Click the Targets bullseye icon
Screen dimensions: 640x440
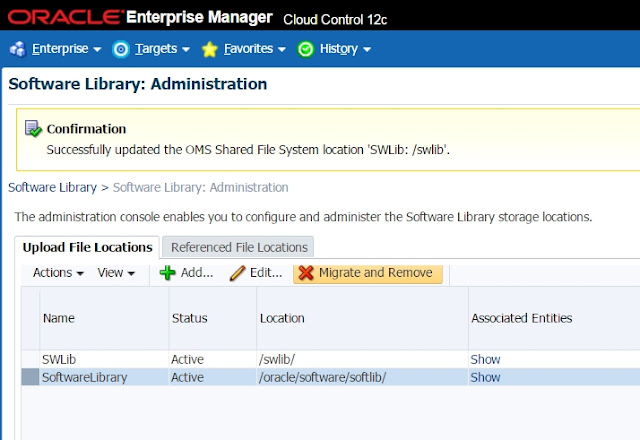[121, 48]
